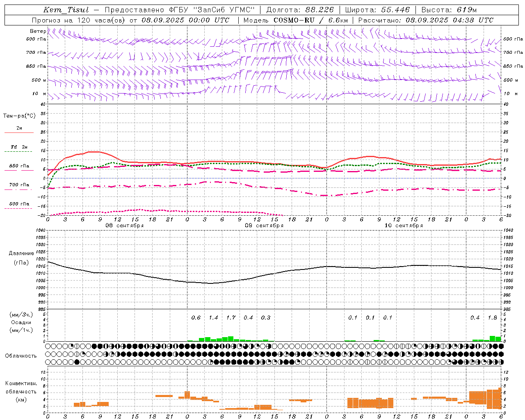The width and height of the screenshot is (525, 420).
Task: Click the dashed line sample under Td 2м
Action: (x=18, y=152)
